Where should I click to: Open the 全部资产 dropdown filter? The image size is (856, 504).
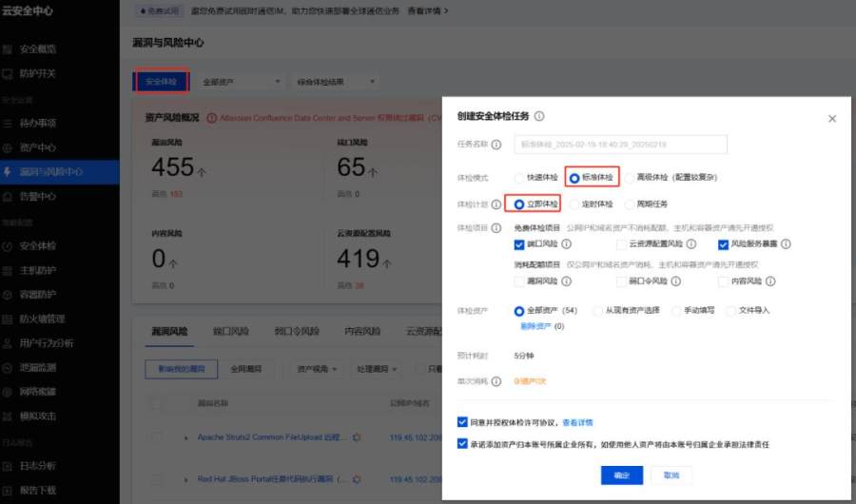click(x=242, y=82)
